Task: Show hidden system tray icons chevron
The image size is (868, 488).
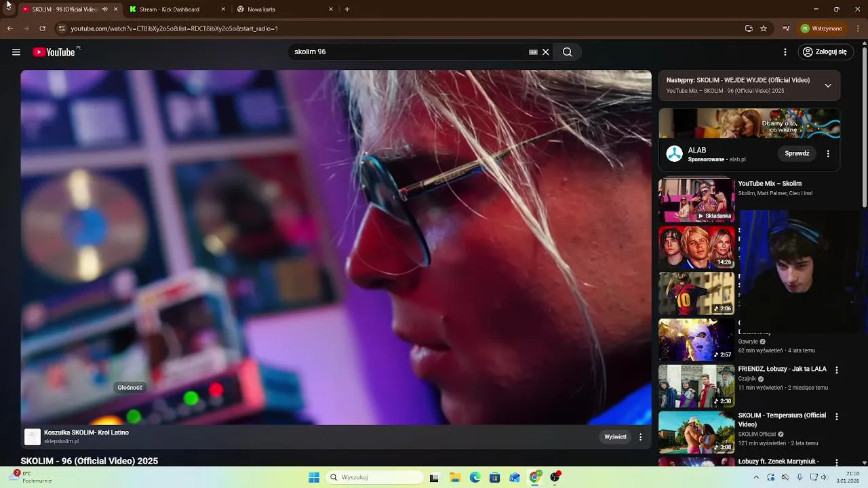Action: click(x=756, y=478)
